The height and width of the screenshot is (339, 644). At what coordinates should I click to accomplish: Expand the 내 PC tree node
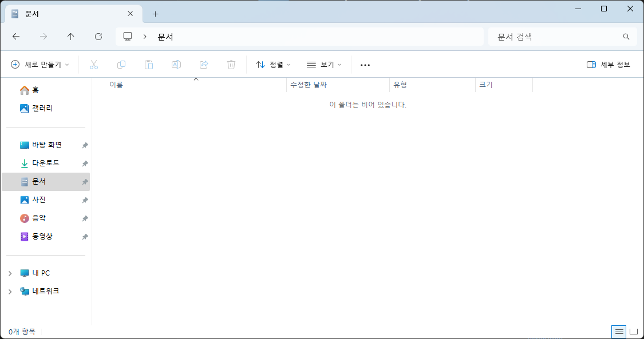(10, 273)
